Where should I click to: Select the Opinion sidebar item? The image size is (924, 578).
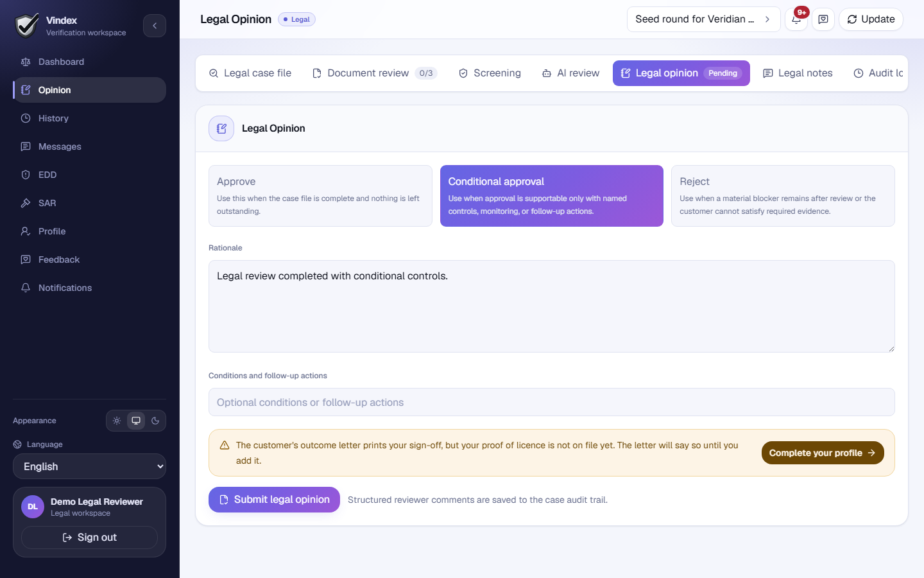(x=89, y=90)
